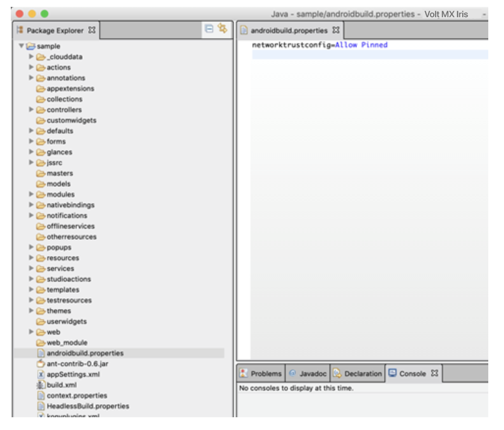Expand the annotations folder
This screenshot has height=430, width=504.
click(x=31, y=78)
